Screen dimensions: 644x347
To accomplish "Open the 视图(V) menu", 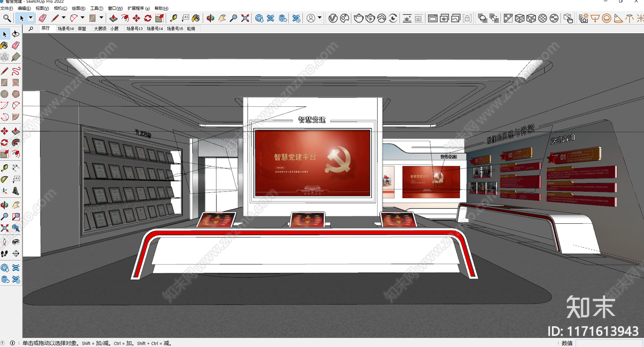I will [42, 8].
